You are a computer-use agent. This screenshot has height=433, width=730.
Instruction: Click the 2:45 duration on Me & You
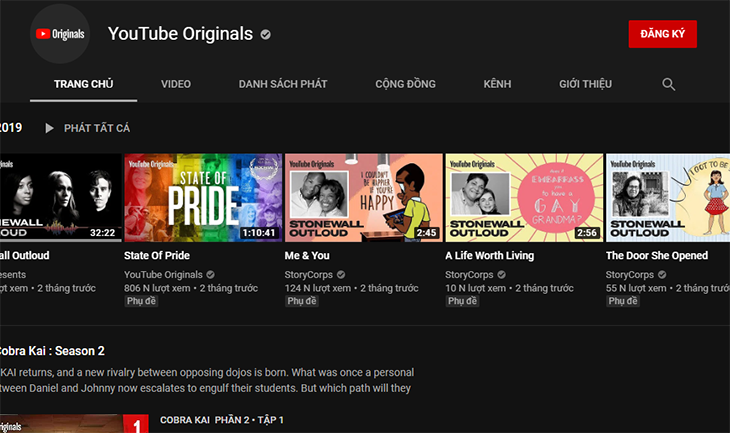coord(426,233)
